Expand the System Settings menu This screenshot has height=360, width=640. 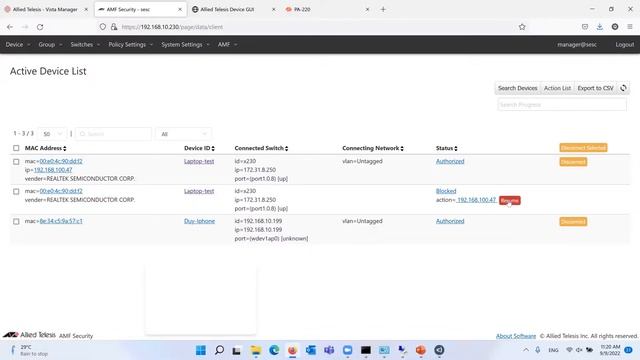(x=185, y=44)
